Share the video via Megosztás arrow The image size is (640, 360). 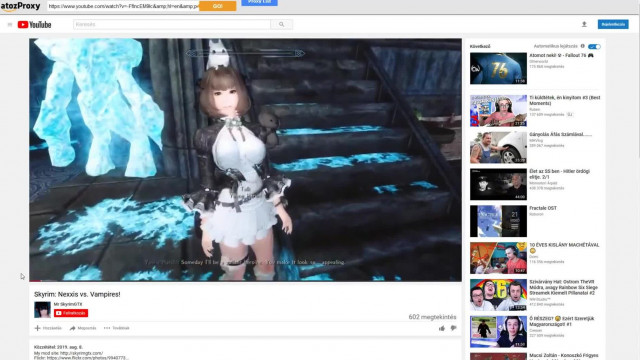pos(73,328)
